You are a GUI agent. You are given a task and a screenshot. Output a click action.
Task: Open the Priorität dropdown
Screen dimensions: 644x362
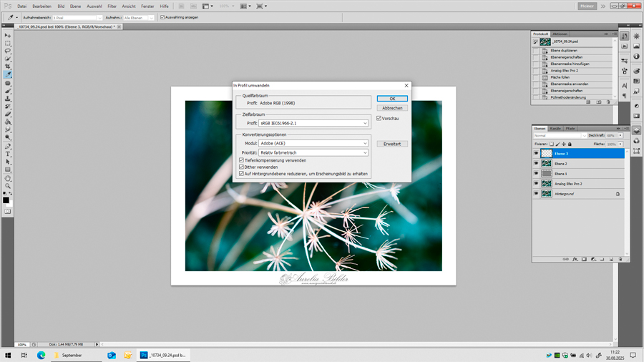pos(313,152)
